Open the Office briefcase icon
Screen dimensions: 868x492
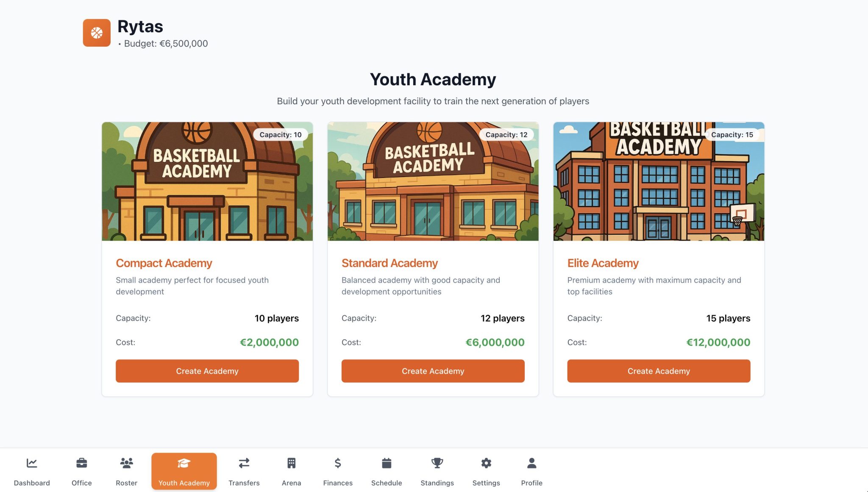81,463
